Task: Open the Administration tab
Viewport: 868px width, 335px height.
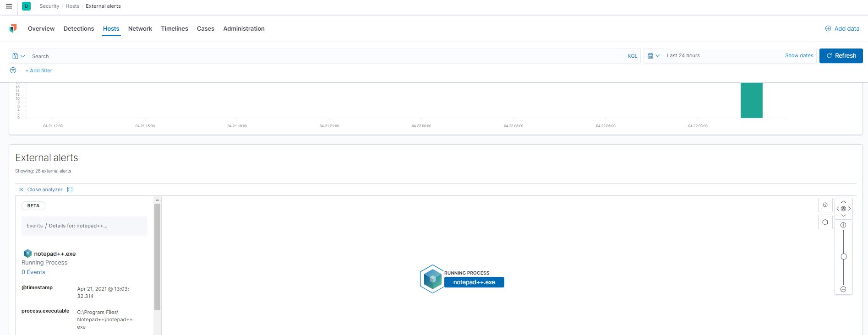Action: (244, 28)
